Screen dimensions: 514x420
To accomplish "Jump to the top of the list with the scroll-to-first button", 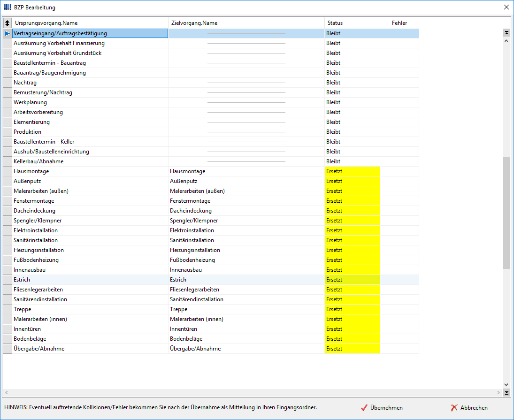I will [506, 33].
